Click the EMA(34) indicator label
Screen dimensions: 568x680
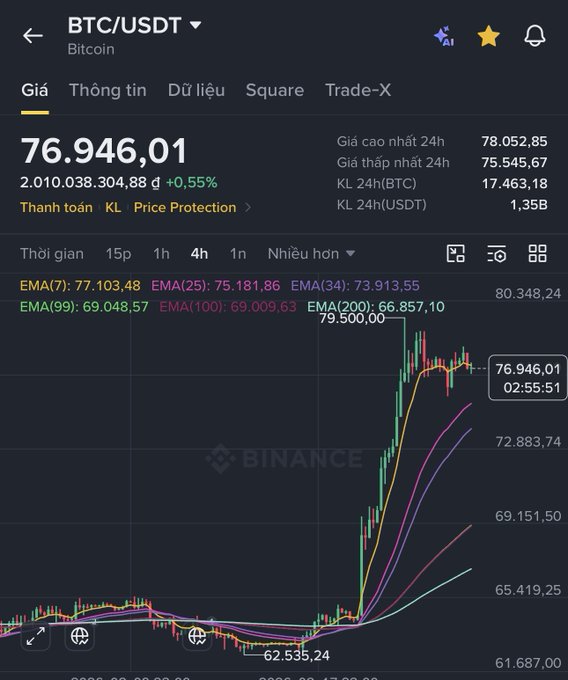click(x=355, y=286)
